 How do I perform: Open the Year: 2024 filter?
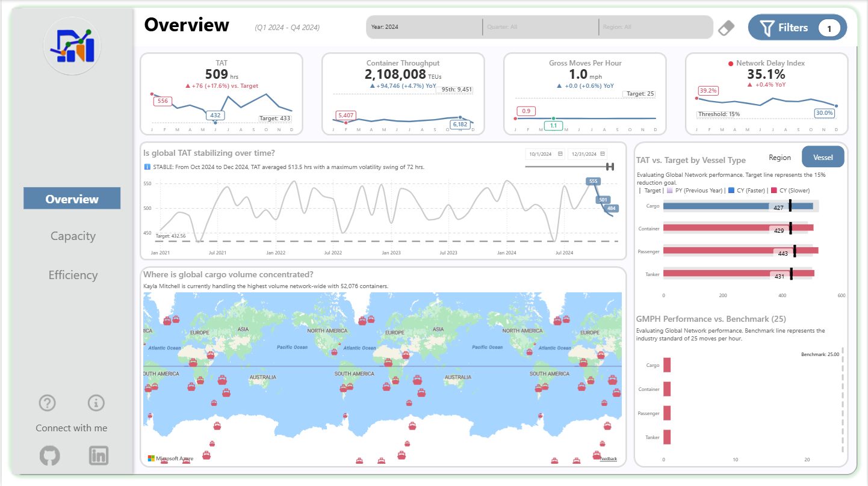tap(424, 27)
